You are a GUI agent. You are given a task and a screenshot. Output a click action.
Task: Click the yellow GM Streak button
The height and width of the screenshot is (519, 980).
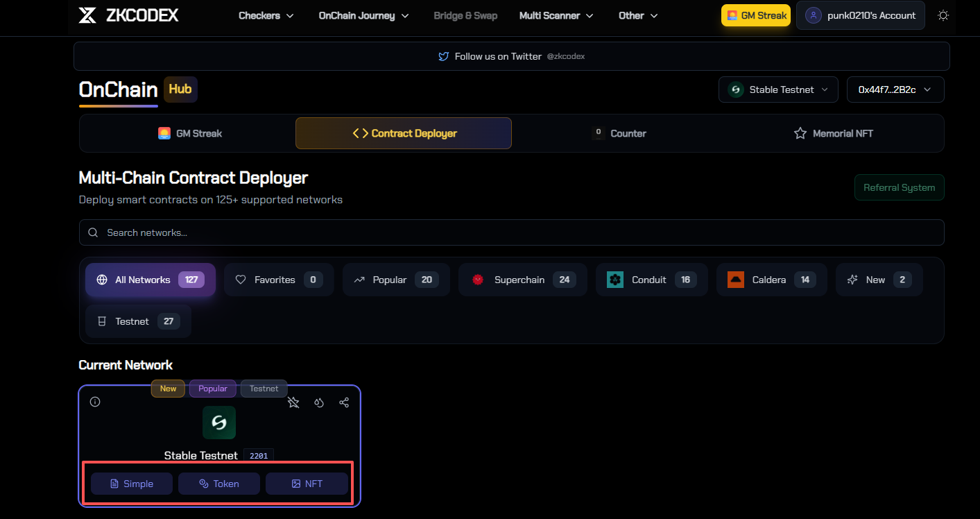click(756, 15)
